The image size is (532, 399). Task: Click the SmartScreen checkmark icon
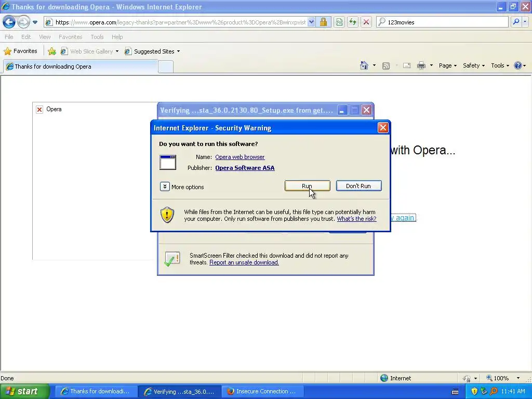[172, 259]
